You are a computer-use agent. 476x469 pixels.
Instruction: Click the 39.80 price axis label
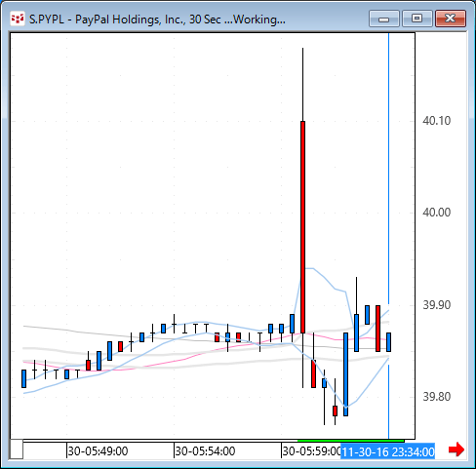[437, 397]
